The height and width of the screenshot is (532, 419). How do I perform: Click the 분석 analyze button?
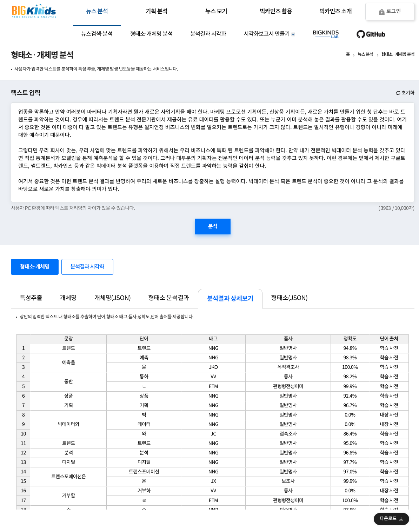213,226
